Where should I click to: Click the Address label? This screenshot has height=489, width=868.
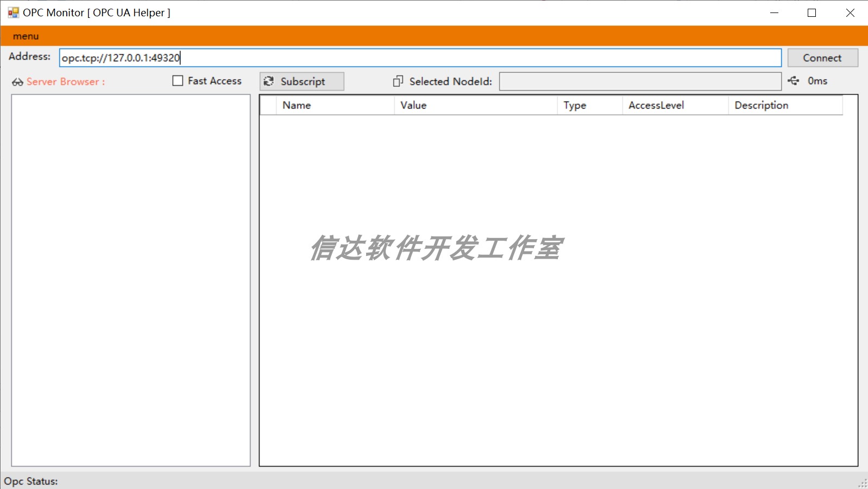pos(29,57)
